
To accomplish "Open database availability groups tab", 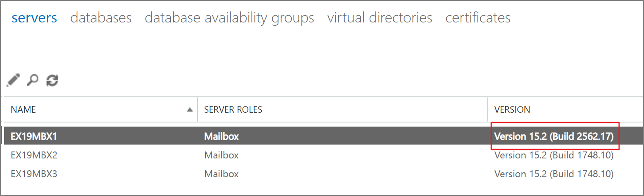I will click(229, 18).
